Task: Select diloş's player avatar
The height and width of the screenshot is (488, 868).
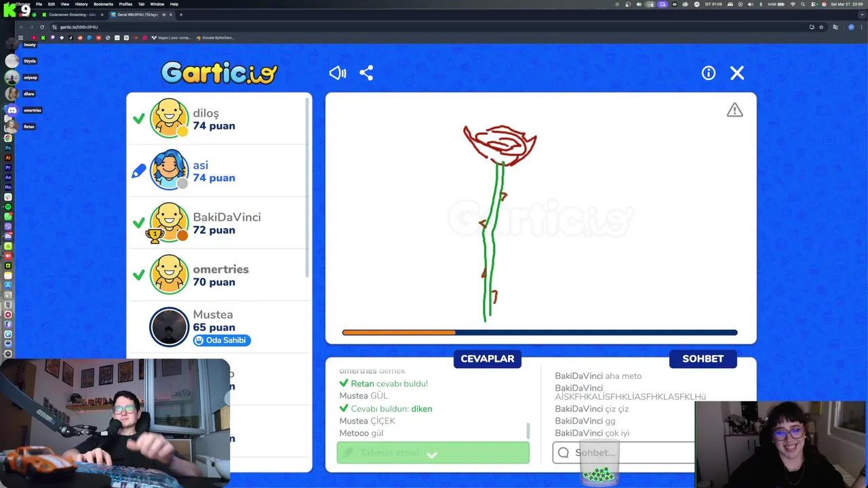Action: coord(169,119)
